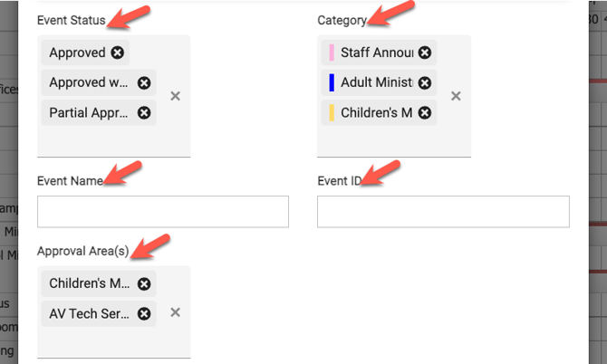The width and height of the screenshot is (607, 364).
Task: Click the blue Adult Minist color swatch
Action: (332, 82)
